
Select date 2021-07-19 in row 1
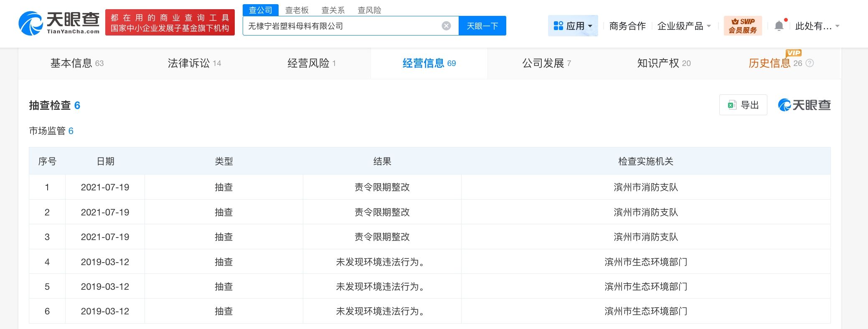(105, 187)
